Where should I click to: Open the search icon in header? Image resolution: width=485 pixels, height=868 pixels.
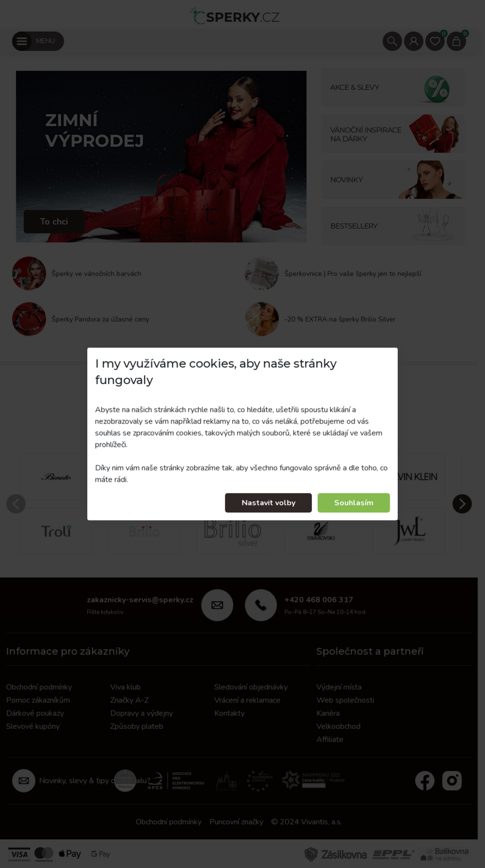coord(392,41)
